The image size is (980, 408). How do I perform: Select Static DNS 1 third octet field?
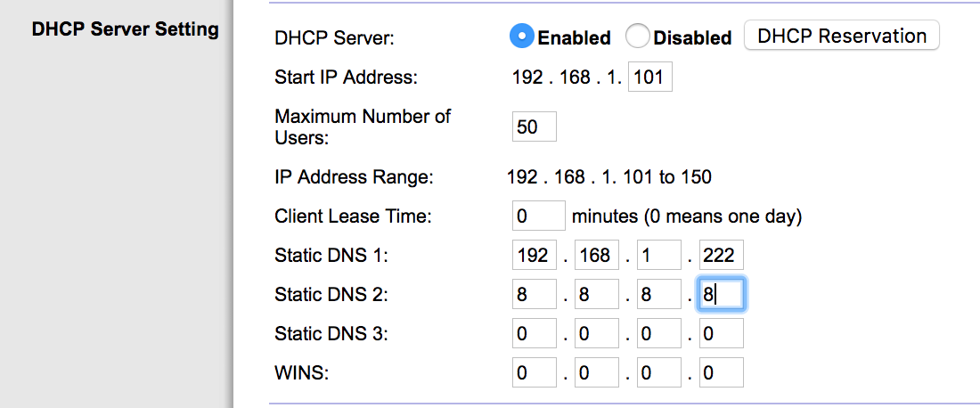click(x=659, y=256)
